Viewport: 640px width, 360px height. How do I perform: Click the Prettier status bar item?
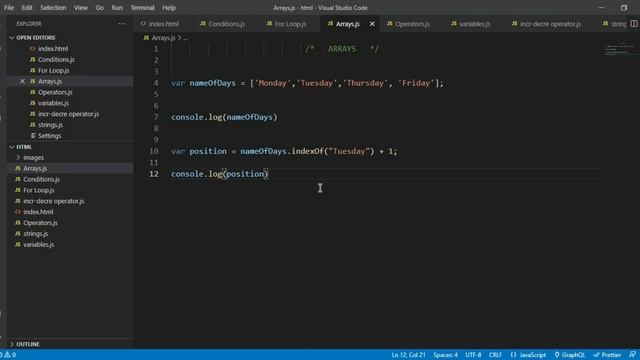[607, 355]
